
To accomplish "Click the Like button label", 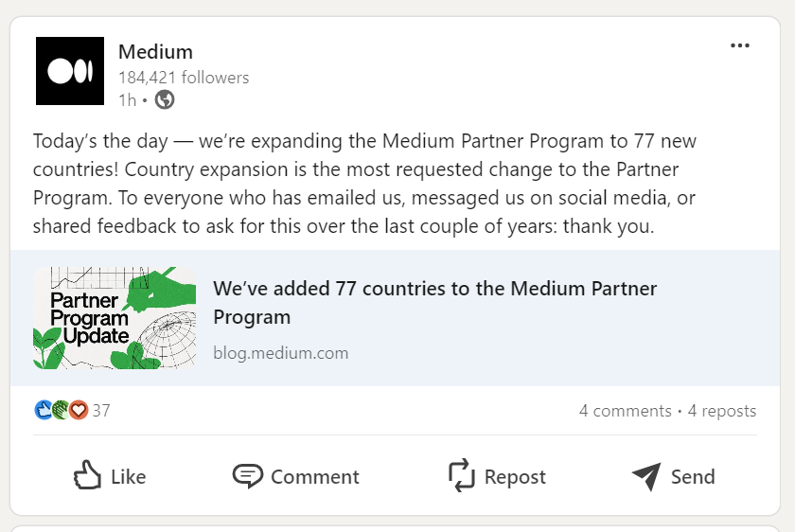I will [129, 477].
